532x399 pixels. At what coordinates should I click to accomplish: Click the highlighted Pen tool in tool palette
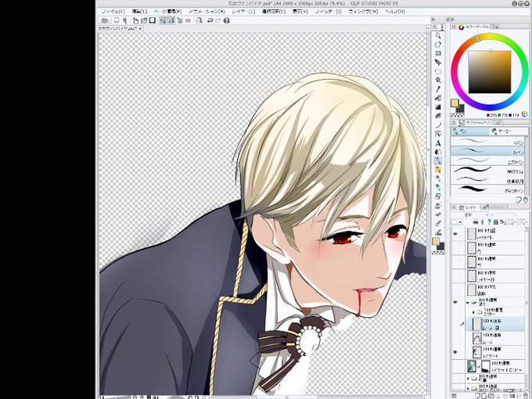click(x=438, y=160)
